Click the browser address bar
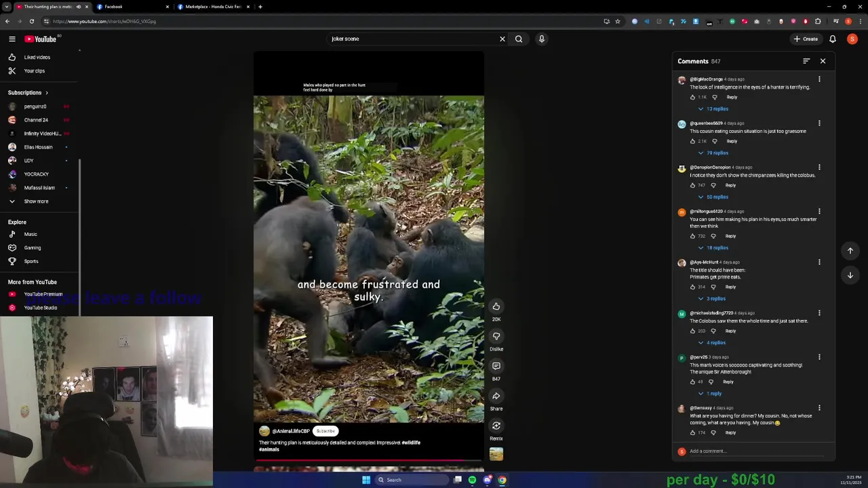Image resolution: width=868 pixels, height=488 pixels. pos(325,21)
